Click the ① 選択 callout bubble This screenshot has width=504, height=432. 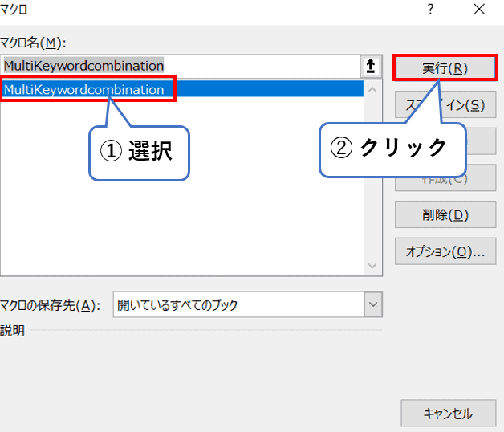point(138,152)
